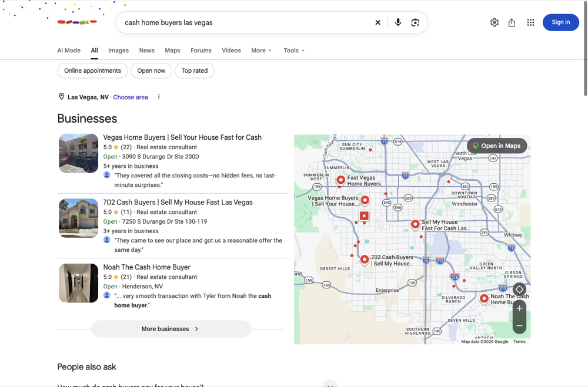
Task: Click "3090 S Durango Dr Ste 200D" address
Action: [x=161, y=157]
